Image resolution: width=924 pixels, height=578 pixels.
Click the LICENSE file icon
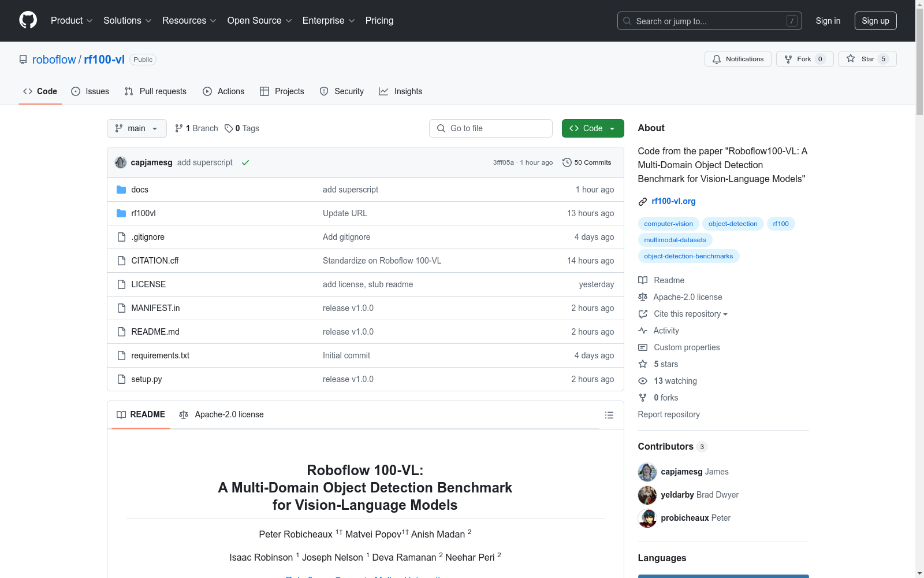click(x=121, y=284)
